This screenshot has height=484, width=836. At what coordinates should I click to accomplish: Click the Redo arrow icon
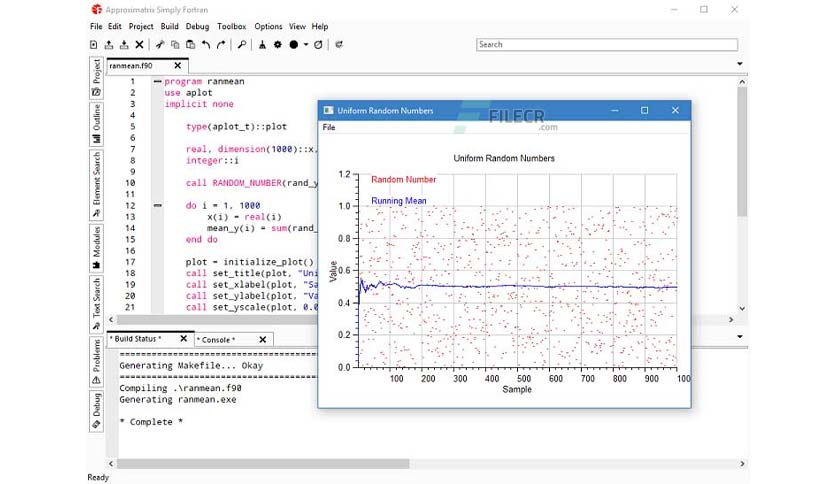(221, 45)
